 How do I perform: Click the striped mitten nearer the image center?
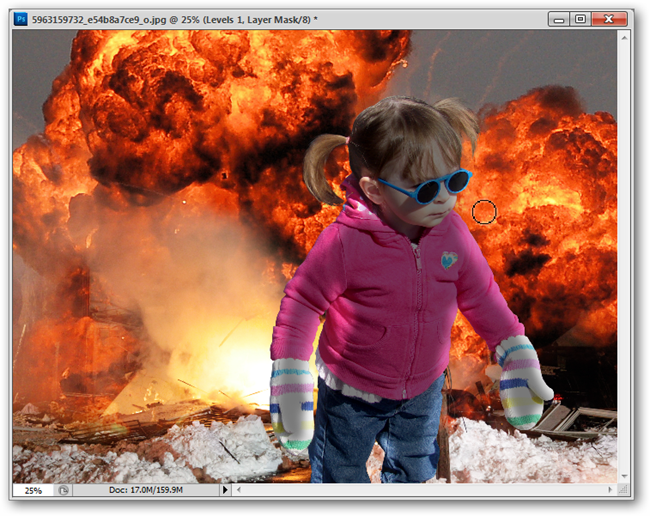pos(292,405)
